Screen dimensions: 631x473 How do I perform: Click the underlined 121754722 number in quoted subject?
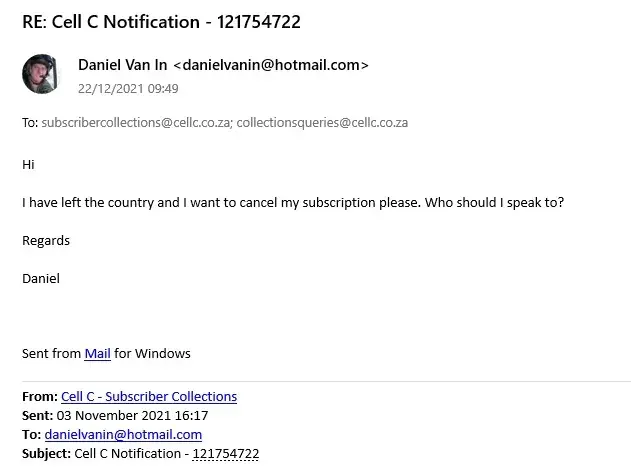(226, 454)
